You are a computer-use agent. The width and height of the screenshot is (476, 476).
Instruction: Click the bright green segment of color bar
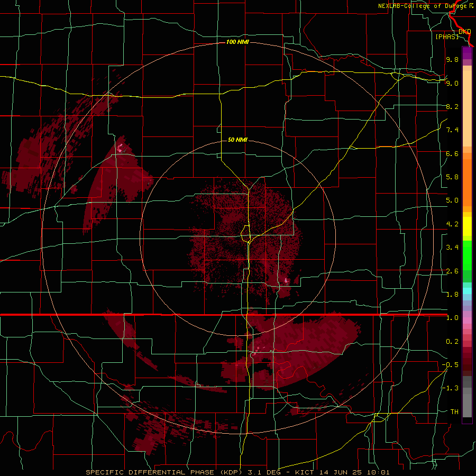point(467,256)
